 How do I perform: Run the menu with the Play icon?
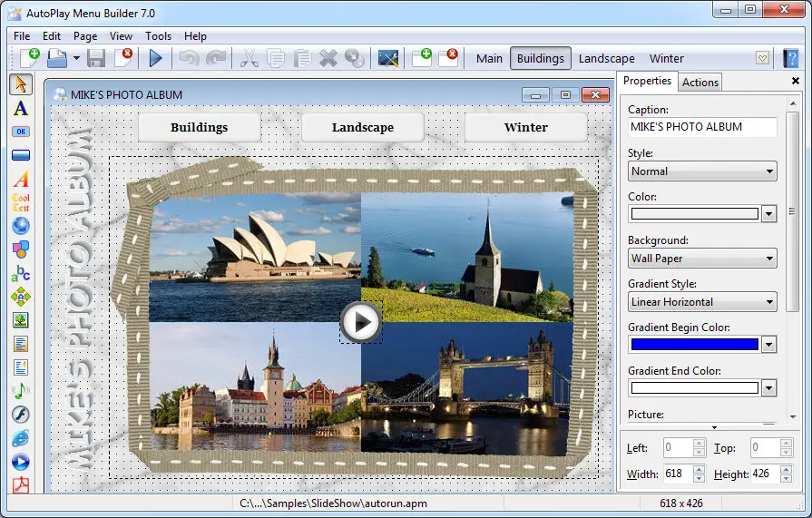click(x=155, y=58)
